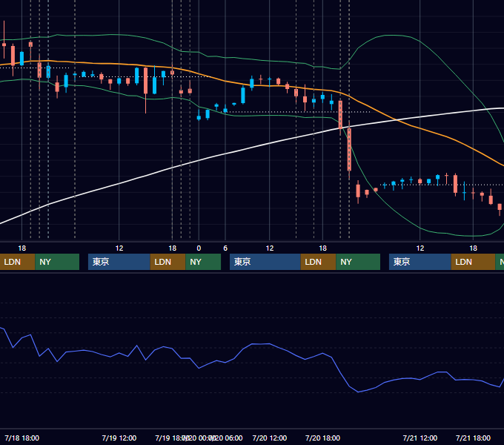Select the 7/19 LDN session block
The width and height of the screenshot is (504, 445).
tap(168, 262)
